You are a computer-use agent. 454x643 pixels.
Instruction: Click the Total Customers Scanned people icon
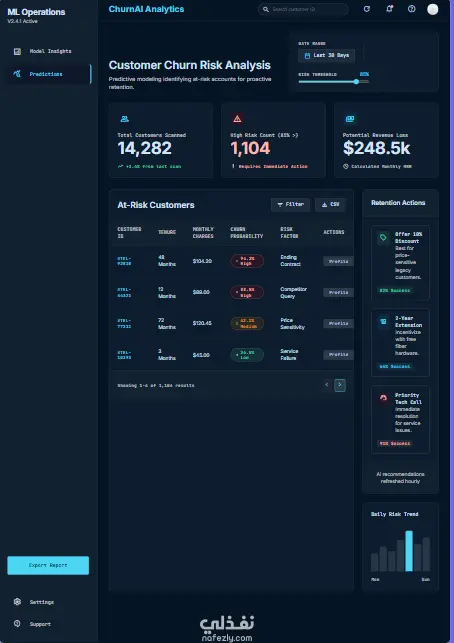(124, 119)
